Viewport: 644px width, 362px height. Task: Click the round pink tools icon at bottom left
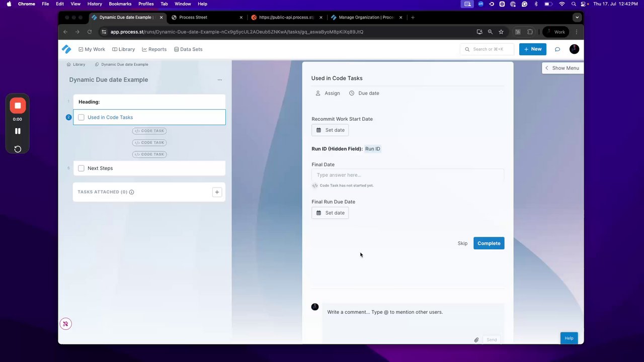65,324
